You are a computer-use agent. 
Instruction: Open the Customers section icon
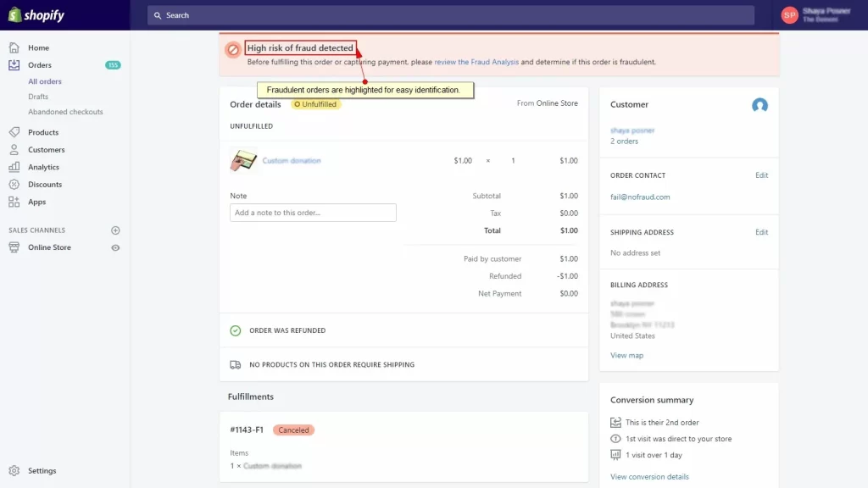point(15,149)
